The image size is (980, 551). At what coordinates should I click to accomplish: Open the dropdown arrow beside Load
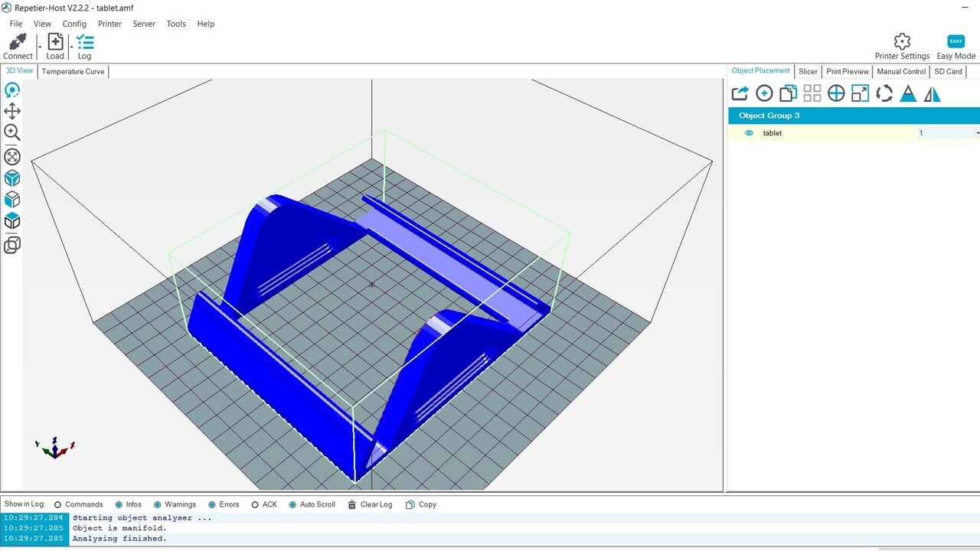[x=71, y=47]
